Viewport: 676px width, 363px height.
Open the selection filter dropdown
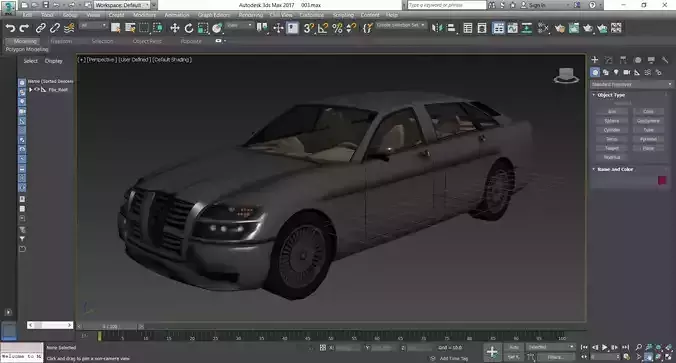(93, 26)
